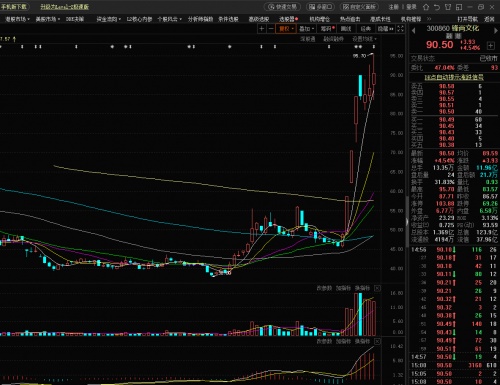This screenshot has height=385, width=500.
Task: Open the 资金流向 menu
Action: click(109, 19)
